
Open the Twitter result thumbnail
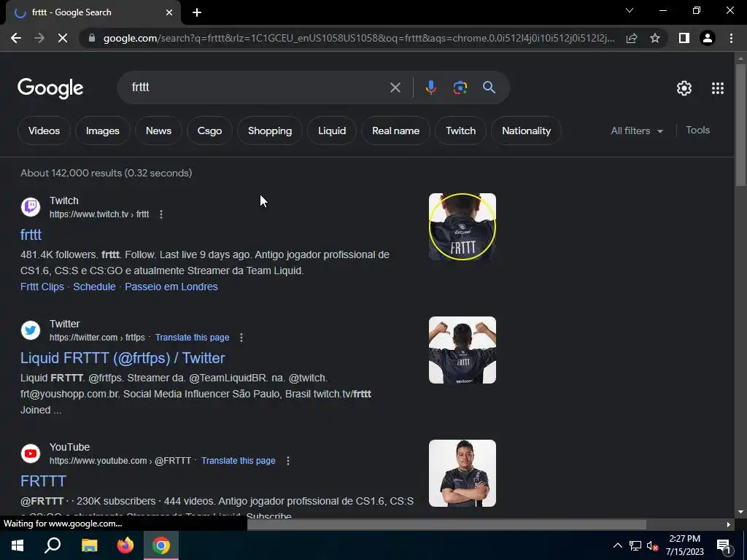pyautogui.click(x=462, y=350)
